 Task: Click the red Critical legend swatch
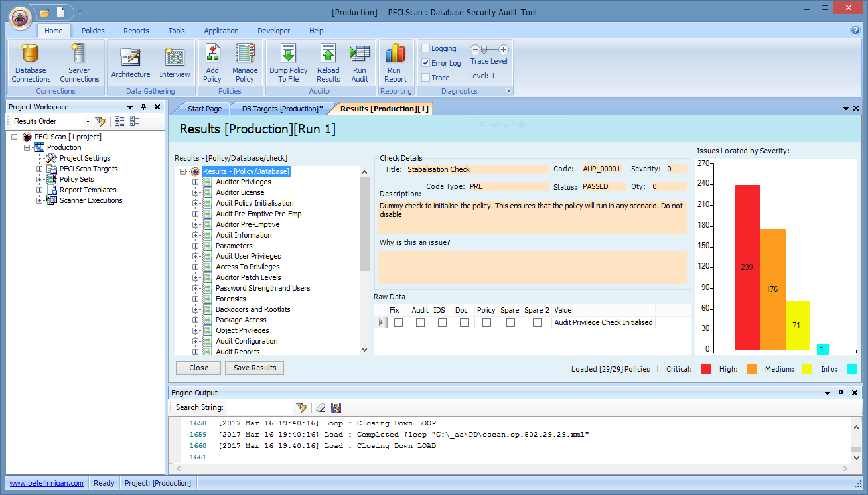tap(705, 368)
